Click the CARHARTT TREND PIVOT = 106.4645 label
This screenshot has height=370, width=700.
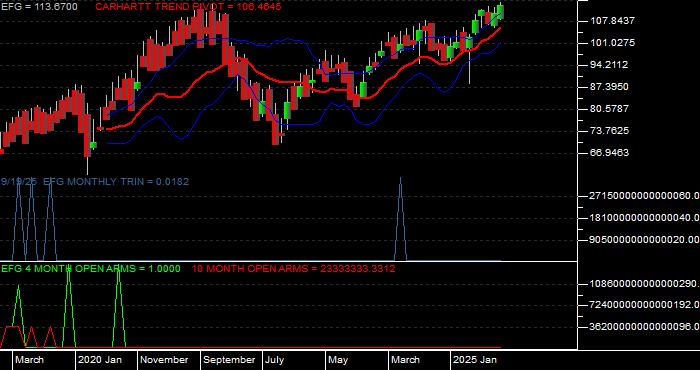click(188, 7)
